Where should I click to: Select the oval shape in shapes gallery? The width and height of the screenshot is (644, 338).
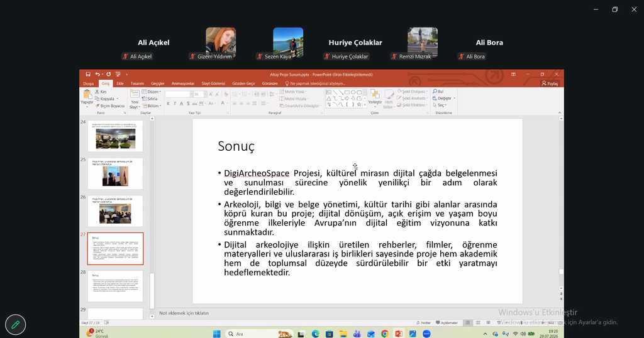(353, 92)
